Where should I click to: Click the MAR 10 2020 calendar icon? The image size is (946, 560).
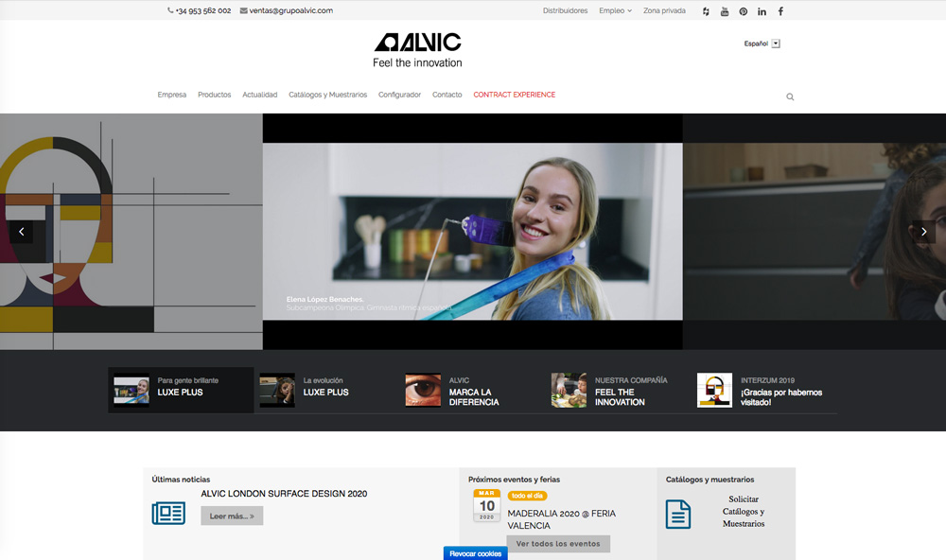[x=487, y=505]
